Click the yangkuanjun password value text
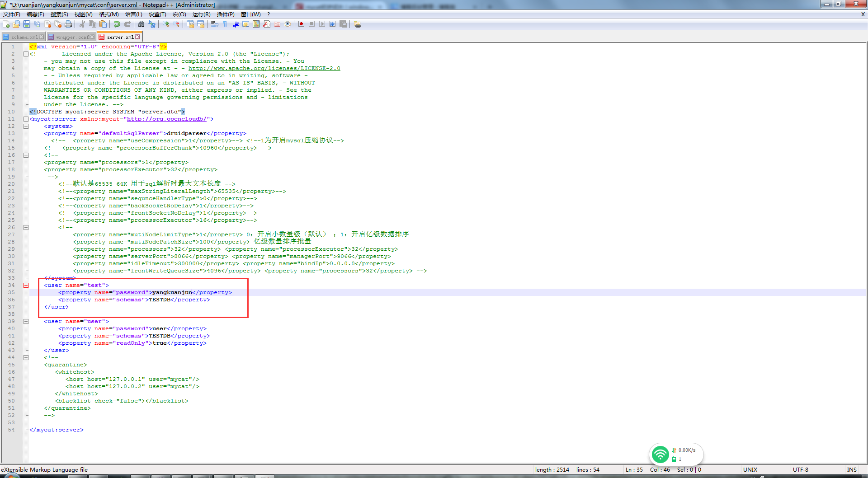 point(172,292)
